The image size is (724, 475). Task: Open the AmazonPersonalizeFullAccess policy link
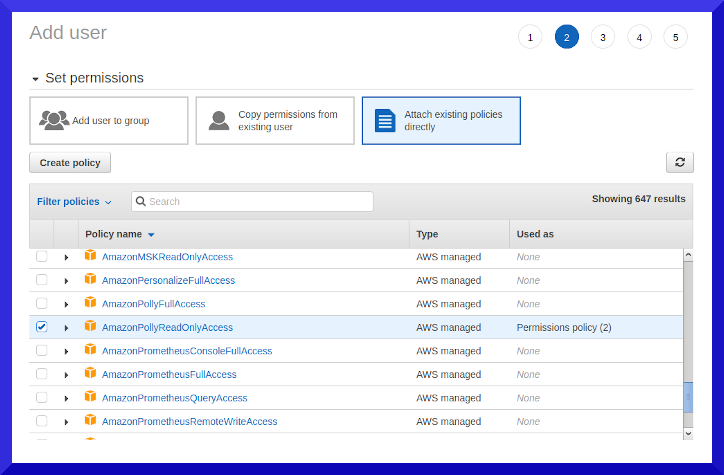click(168, 281)
